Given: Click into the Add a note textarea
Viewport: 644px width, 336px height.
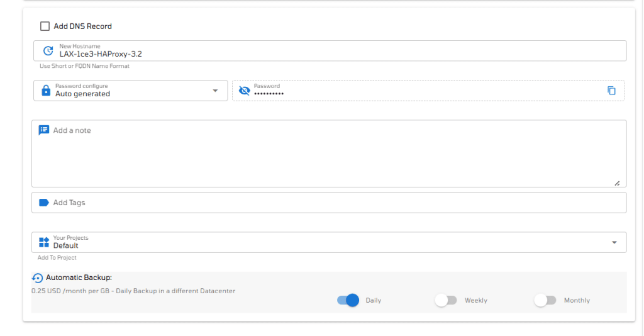Looking at the screenshot, I should point(329,154).
